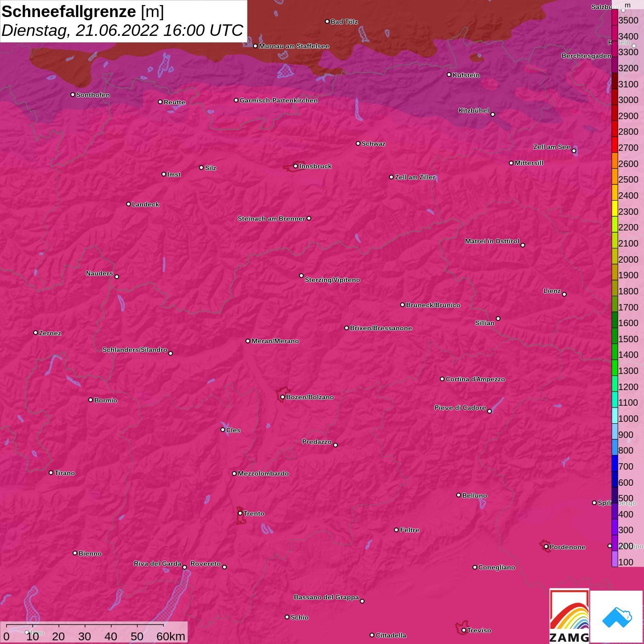Click the Reutte label
The height and width of the screenshot is (644, 644).
pos(174,102)
